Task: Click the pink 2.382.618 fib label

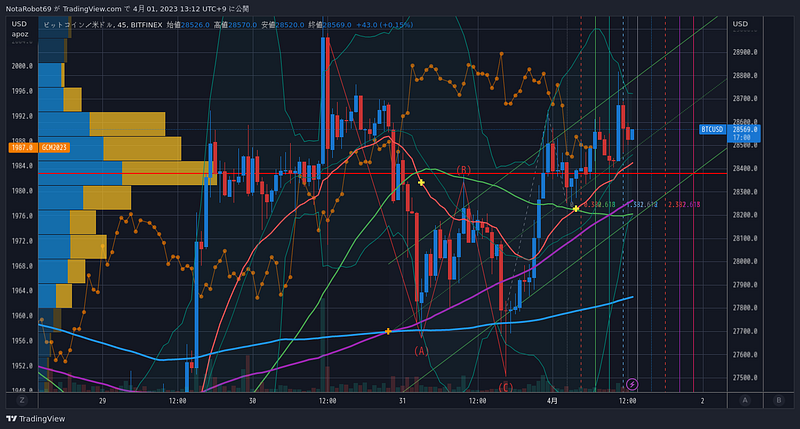Action: pos(684,205)
